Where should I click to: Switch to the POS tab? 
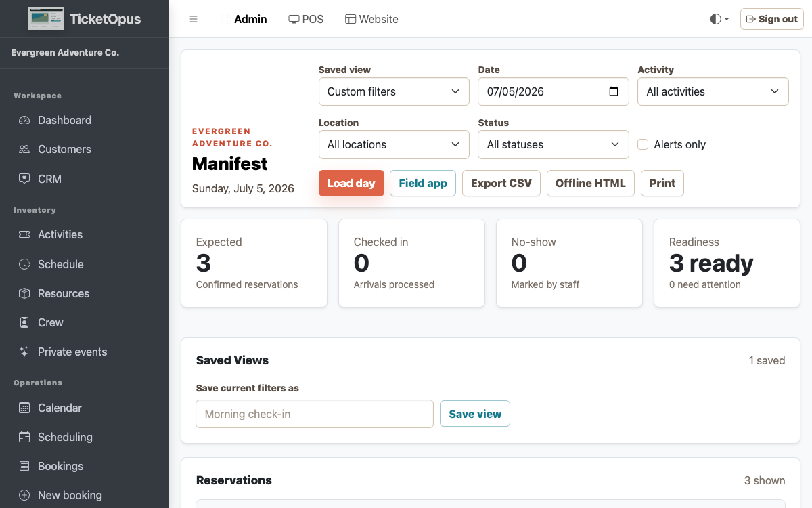[306, 19]
